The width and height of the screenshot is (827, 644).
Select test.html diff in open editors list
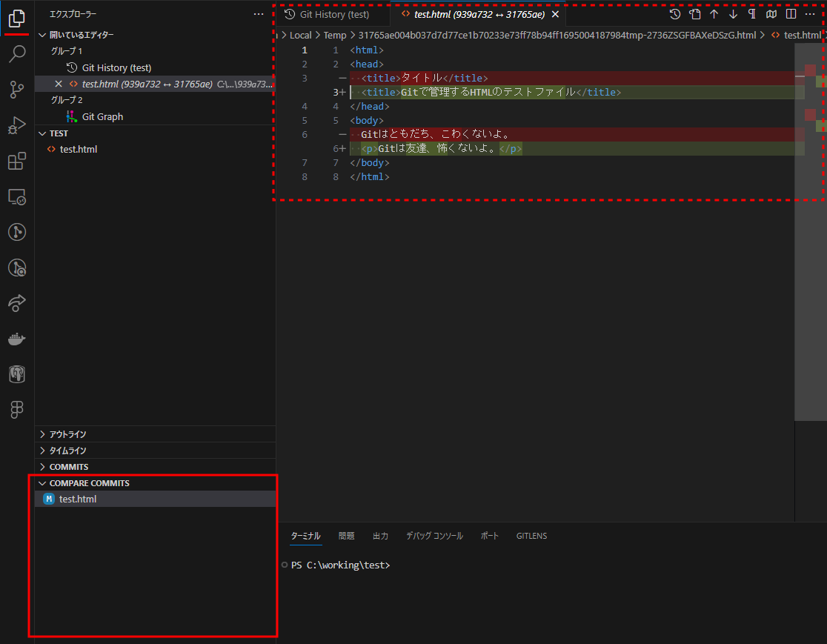point(155,84)
